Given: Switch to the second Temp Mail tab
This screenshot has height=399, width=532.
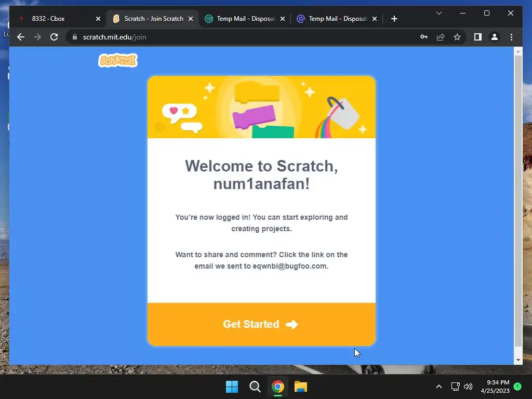Looking at the screenshot, I should [x=338, y=19].
